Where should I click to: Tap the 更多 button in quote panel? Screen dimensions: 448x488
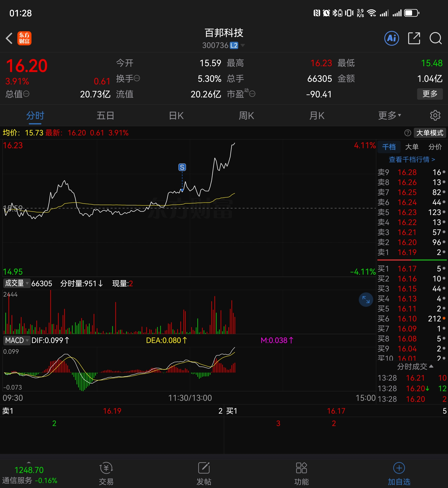point(430,94)
